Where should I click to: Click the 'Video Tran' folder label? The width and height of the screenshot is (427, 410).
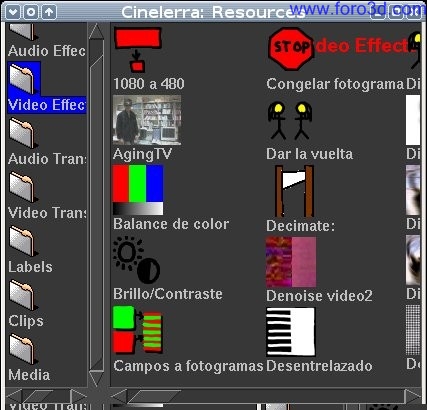pyautogui.click(x=47, y=213)
